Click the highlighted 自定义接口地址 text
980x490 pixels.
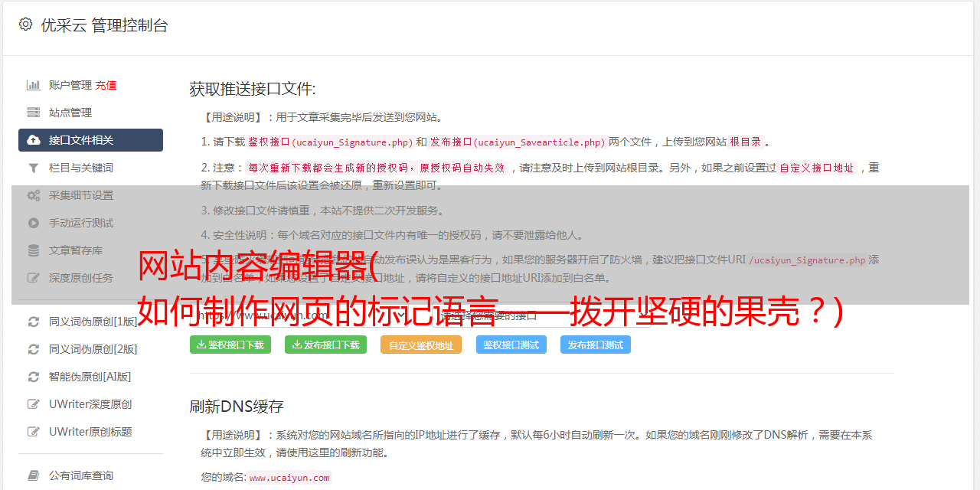pos(817,168)
